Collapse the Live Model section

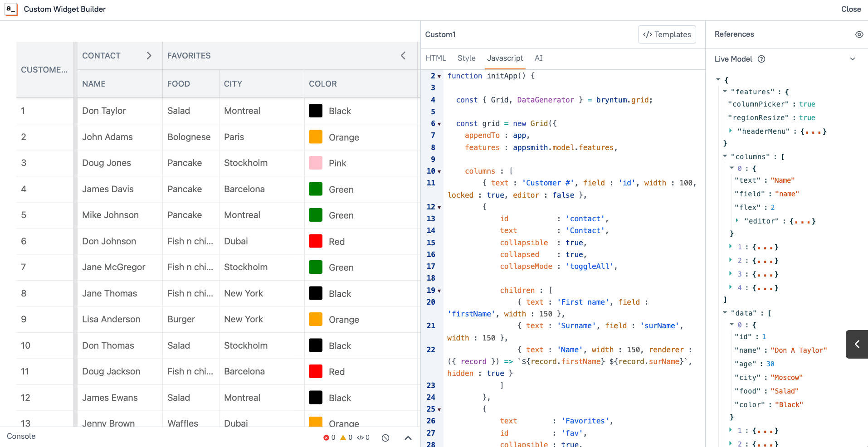click(852, 58)
